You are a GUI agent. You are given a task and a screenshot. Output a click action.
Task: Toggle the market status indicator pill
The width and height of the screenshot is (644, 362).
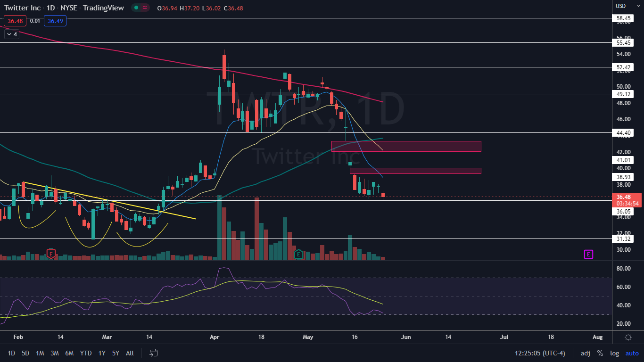click(140, 8)
